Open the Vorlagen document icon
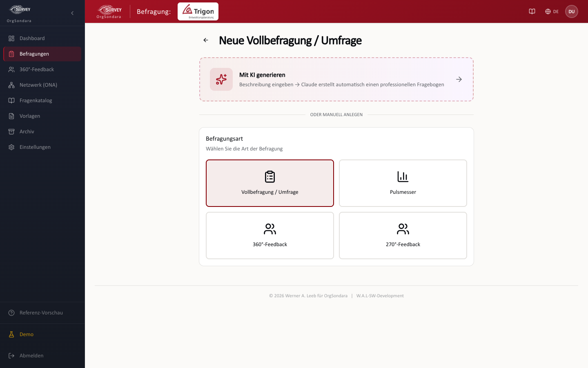Screen dimensions: 588x368 click(x=11, y=116)
